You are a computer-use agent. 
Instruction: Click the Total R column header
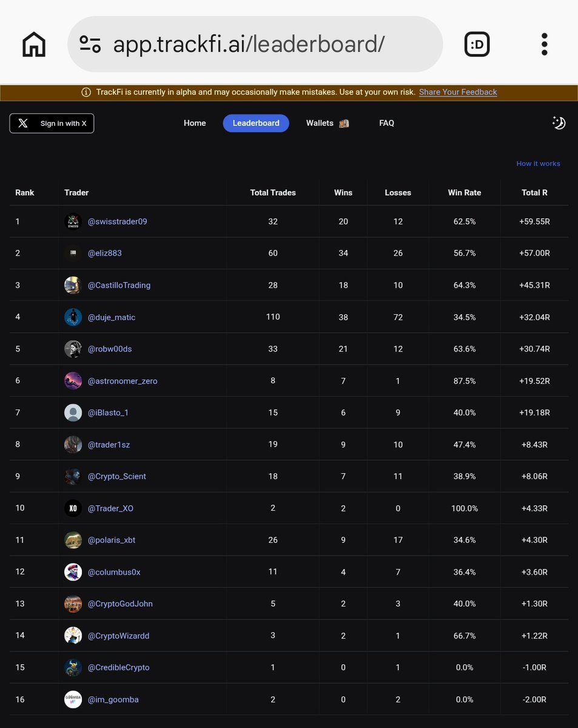pyautogui.click(x=534, y=193)
